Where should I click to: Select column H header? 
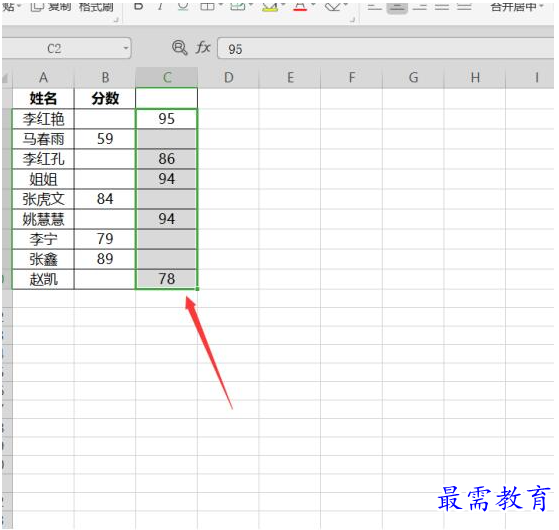[475, 77]
